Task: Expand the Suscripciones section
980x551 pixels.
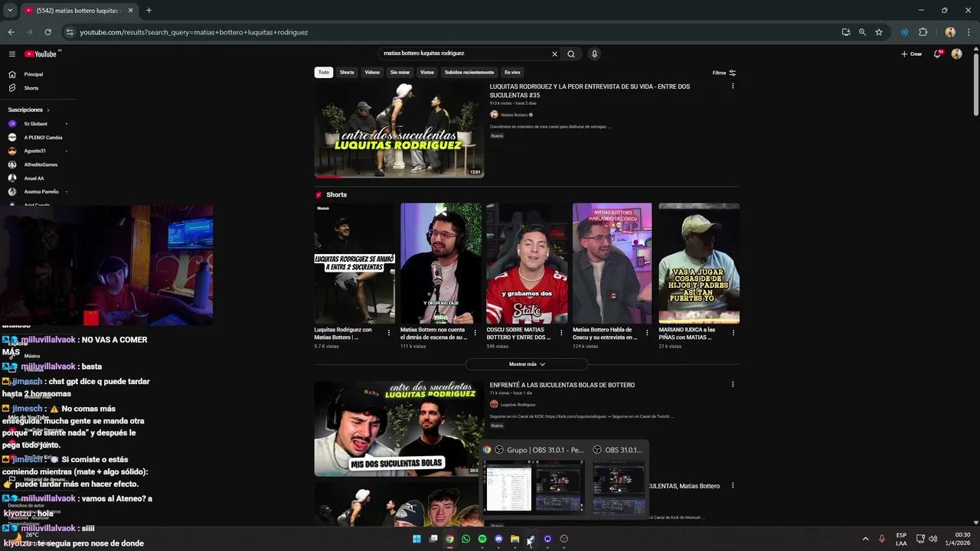Action: coord(29,109)
